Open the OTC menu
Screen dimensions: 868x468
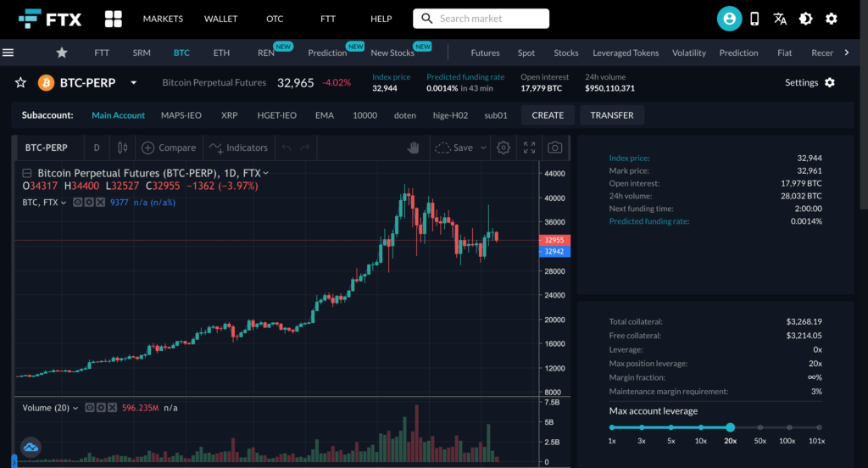point(275,19)
